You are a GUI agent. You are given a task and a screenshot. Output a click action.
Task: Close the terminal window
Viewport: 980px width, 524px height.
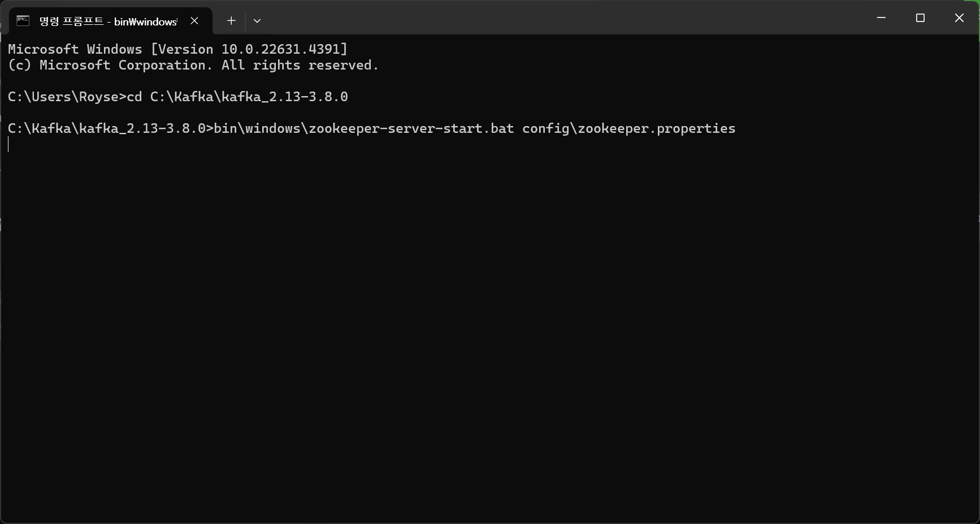coord(959,18)
